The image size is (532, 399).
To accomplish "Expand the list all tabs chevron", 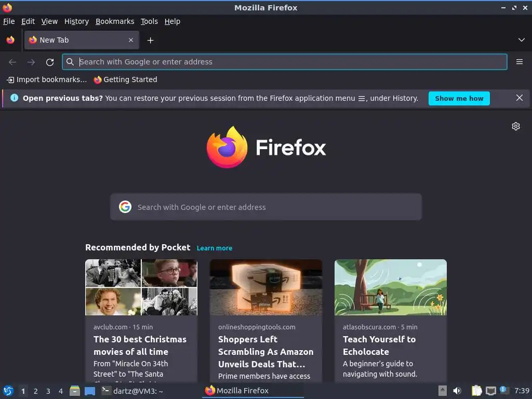I will 522,40.
